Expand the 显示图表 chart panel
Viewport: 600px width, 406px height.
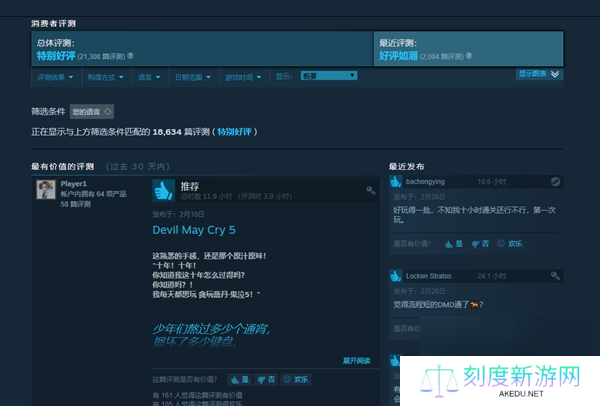point(539,74)
